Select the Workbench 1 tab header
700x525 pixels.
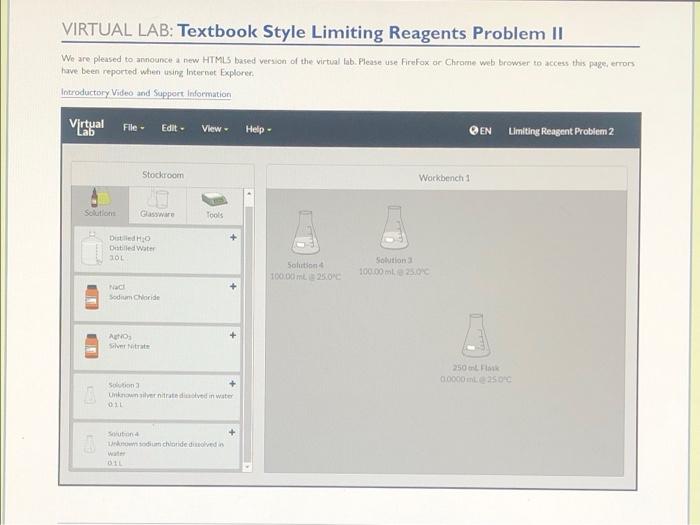[445, 178]
